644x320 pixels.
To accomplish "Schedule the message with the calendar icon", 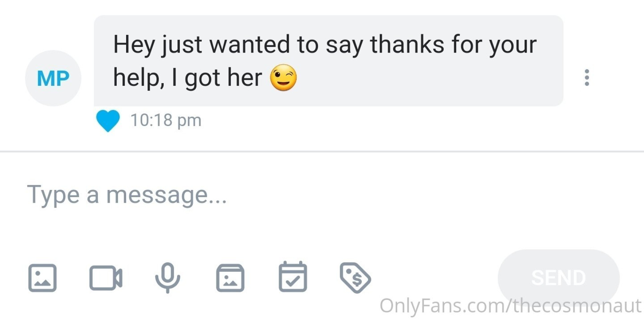I will pos(293,277).
